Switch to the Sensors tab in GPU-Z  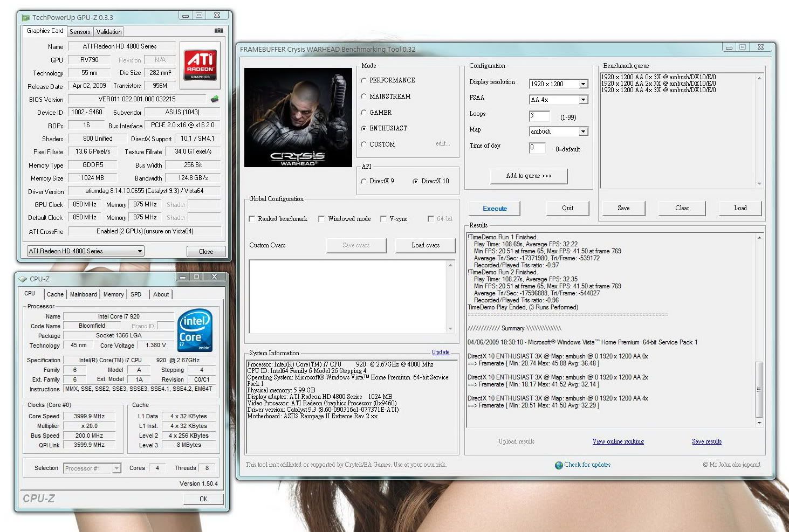coord(80,32)
